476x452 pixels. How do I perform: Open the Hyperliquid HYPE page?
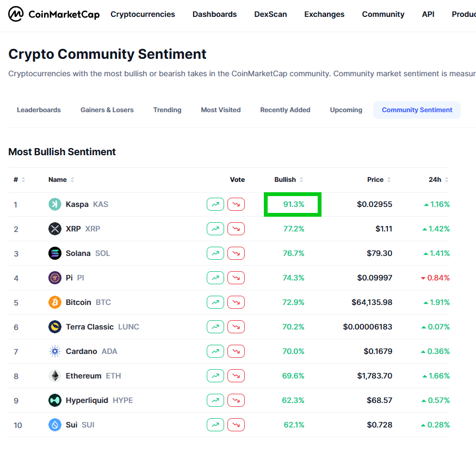click(x=99, y=400)
